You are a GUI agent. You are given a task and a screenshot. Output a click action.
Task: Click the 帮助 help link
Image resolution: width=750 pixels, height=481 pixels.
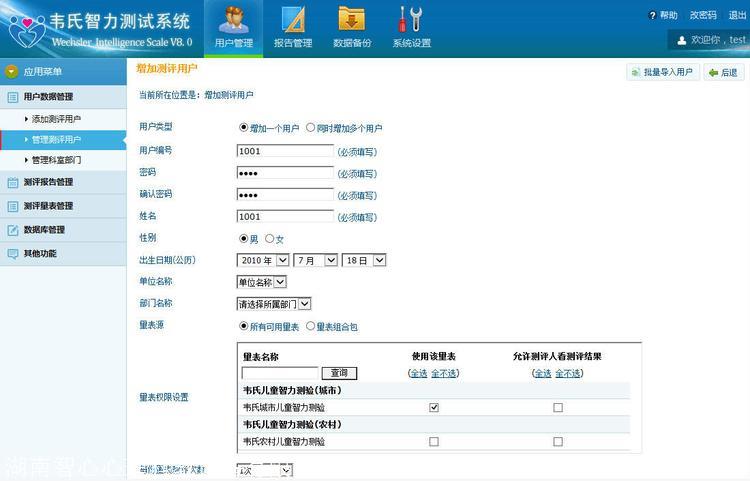(669, 15)
